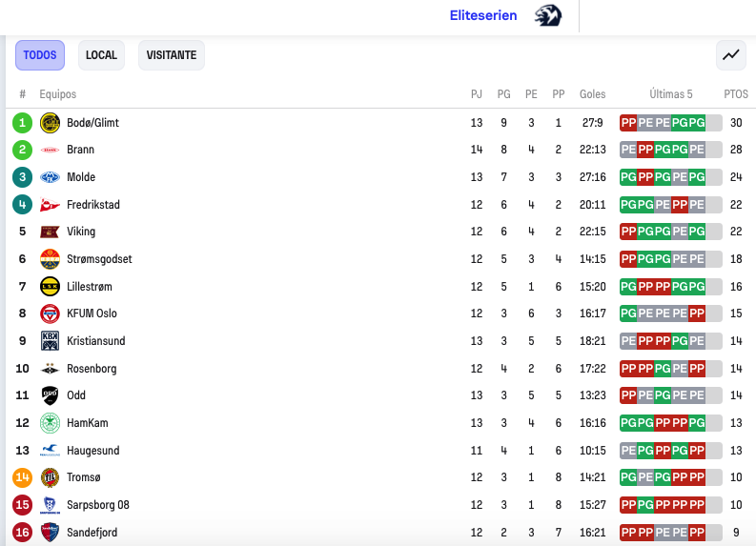Switch to the LOCAL standings tab
This screenshot has height=546, width=756.
point(101,55)
